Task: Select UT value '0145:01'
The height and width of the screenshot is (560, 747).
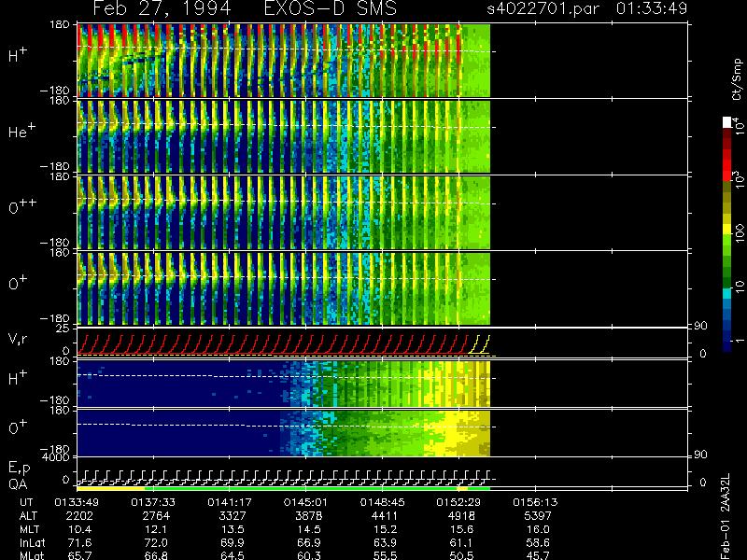Action: pyautogui.click(x=305, y=502)
